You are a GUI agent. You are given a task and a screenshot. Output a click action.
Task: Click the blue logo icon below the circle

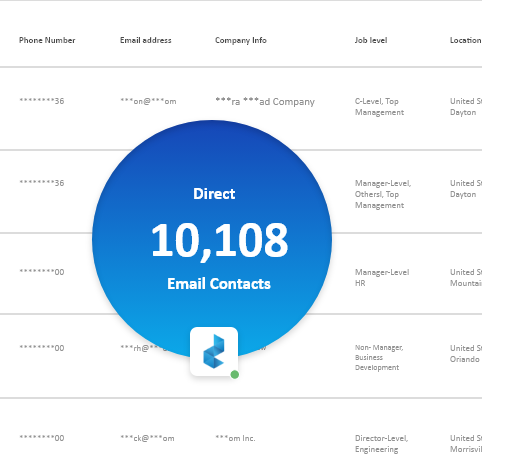pos(214,351)
